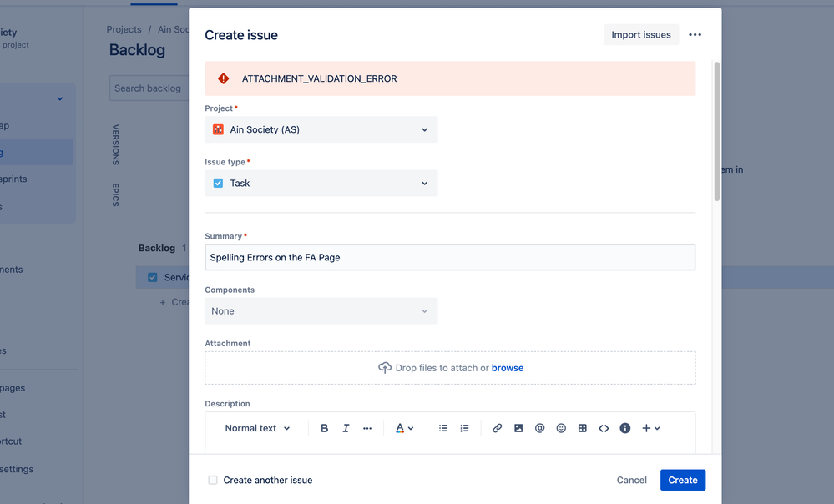Screen dimensions: 834x504
Task: Click the Import issues button
Action: [641, 34]
